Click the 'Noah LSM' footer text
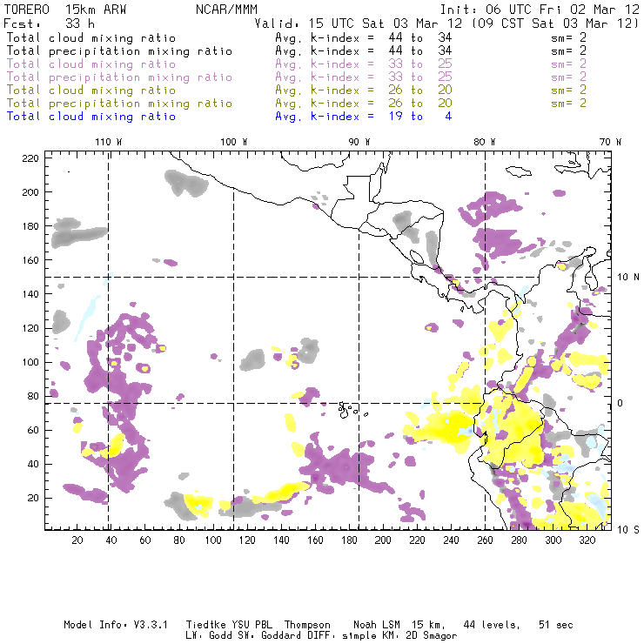The image size is (644, 644). tap(377, 625)
